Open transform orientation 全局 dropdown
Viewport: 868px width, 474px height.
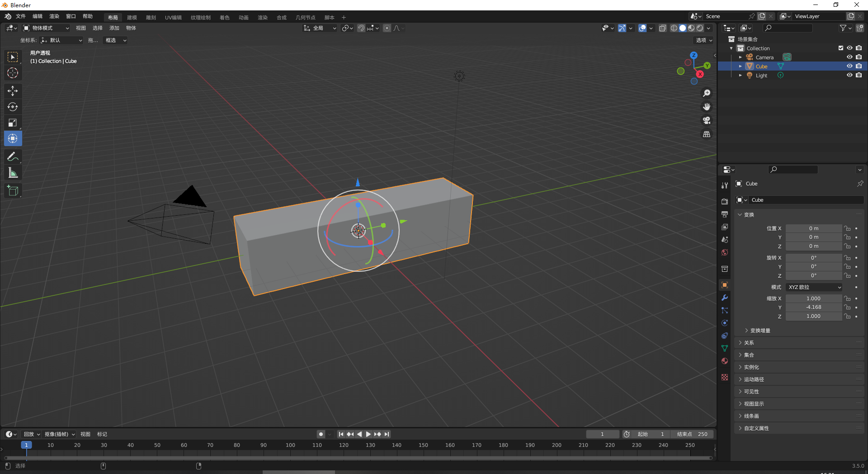click(x=320, y=28)
